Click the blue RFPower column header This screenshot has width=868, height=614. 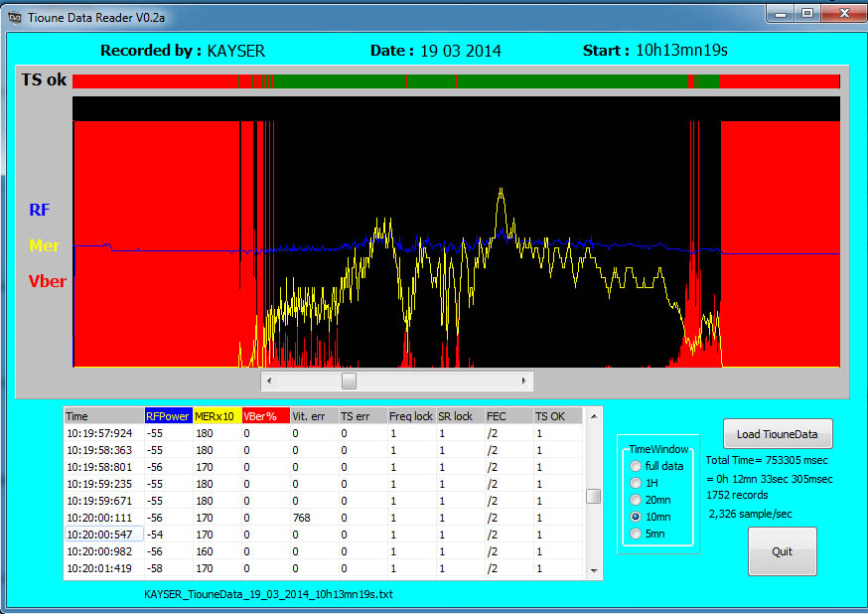(x=168, y=416)
